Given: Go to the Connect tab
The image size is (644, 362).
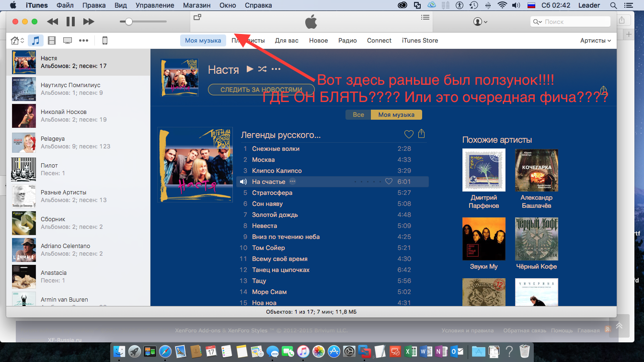Looking at the screenshot, I should click(x=379, y=41).
